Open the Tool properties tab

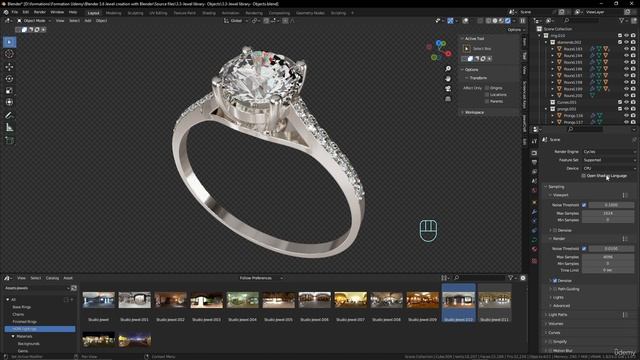[534, 141]
